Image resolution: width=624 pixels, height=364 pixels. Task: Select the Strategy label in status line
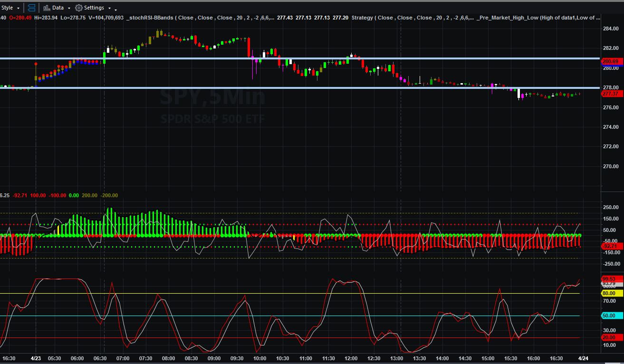pos(362,18)
